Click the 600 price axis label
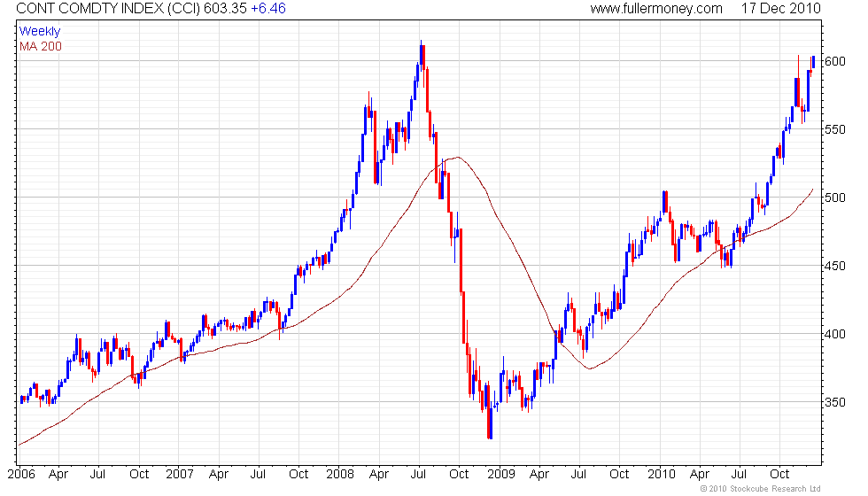 (835, 61)
